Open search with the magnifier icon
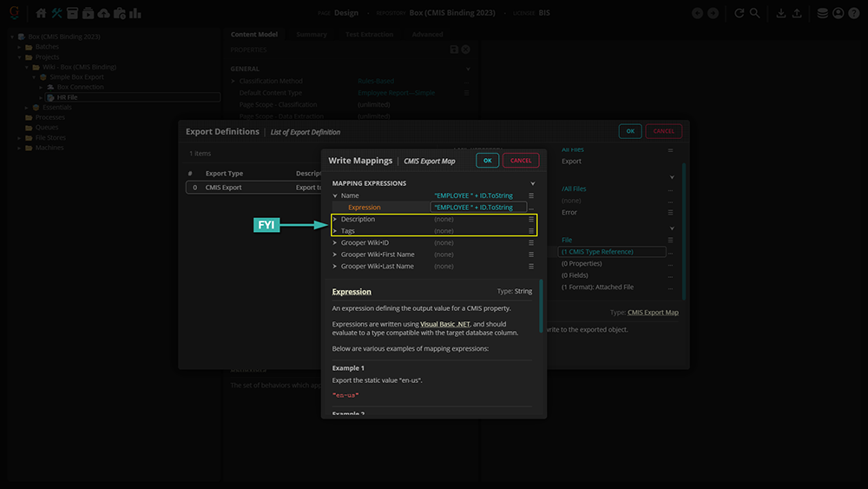The width and height of the screenshot is (868, 489). pos(755,13)
